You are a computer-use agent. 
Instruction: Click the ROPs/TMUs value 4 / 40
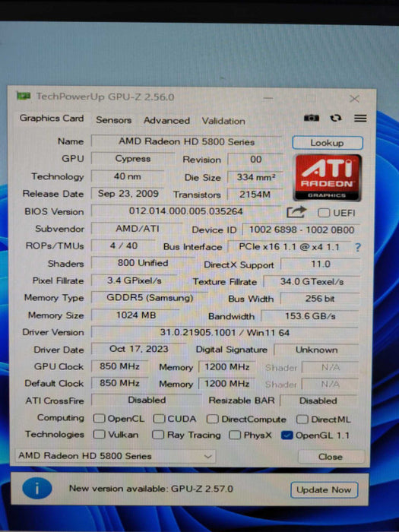[x=124, y=245]
